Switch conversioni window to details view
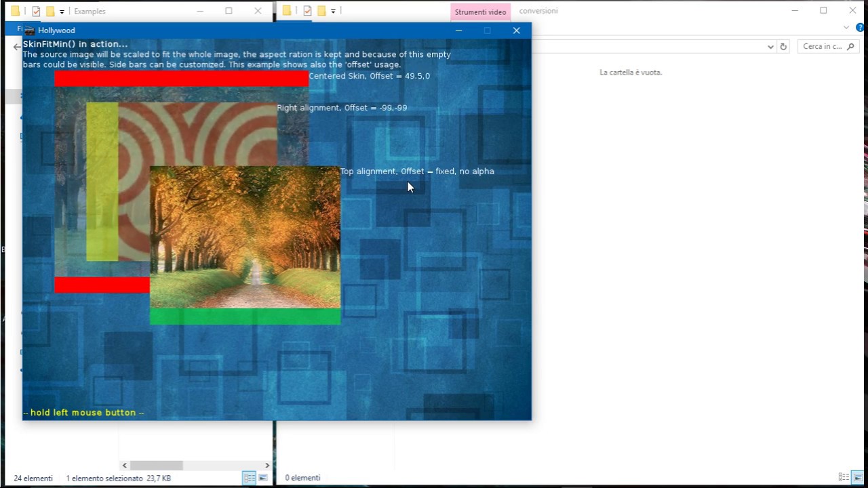Viewport: 868px width, 488px height. click(844, 478)
